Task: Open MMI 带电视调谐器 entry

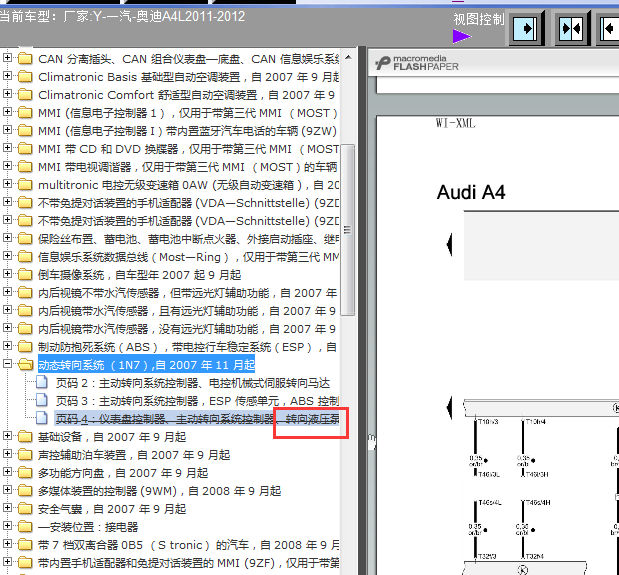Action: pos(188,167)
